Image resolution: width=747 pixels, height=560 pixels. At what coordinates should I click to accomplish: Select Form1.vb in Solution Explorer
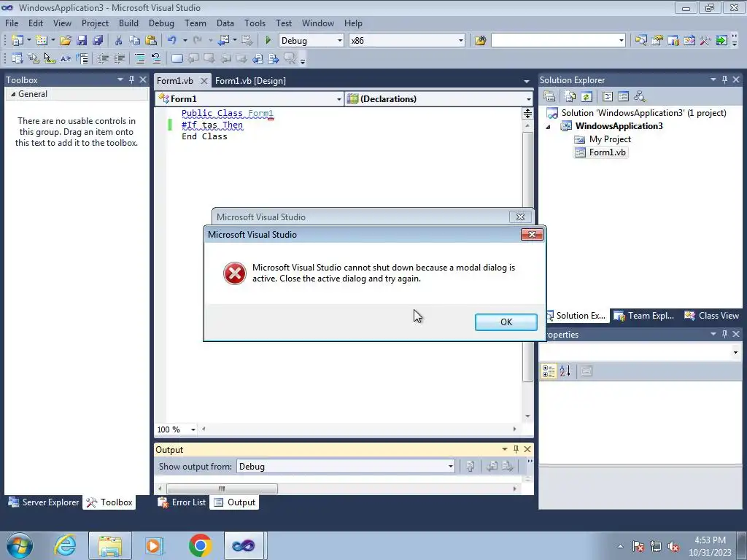click(x=600, y=152)
